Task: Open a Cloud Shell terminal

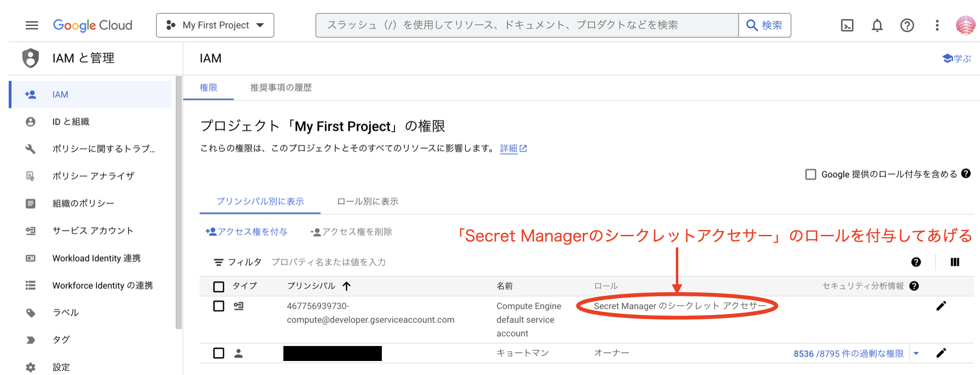Action: tap(847, 25)
